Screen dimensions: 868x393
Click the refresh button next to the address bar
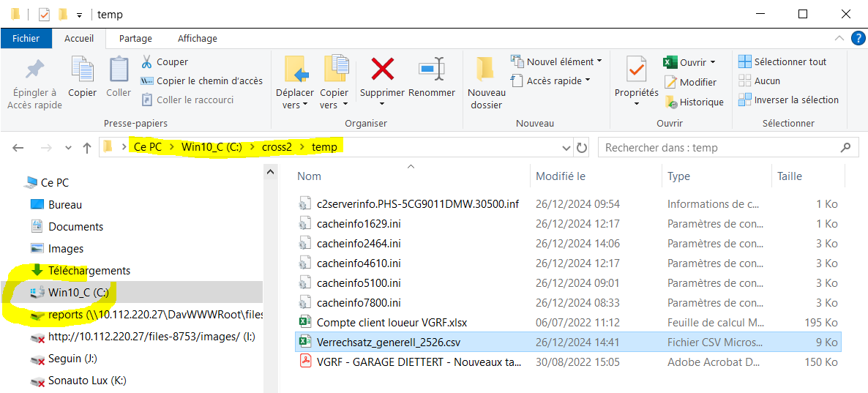tap(581, 148)
